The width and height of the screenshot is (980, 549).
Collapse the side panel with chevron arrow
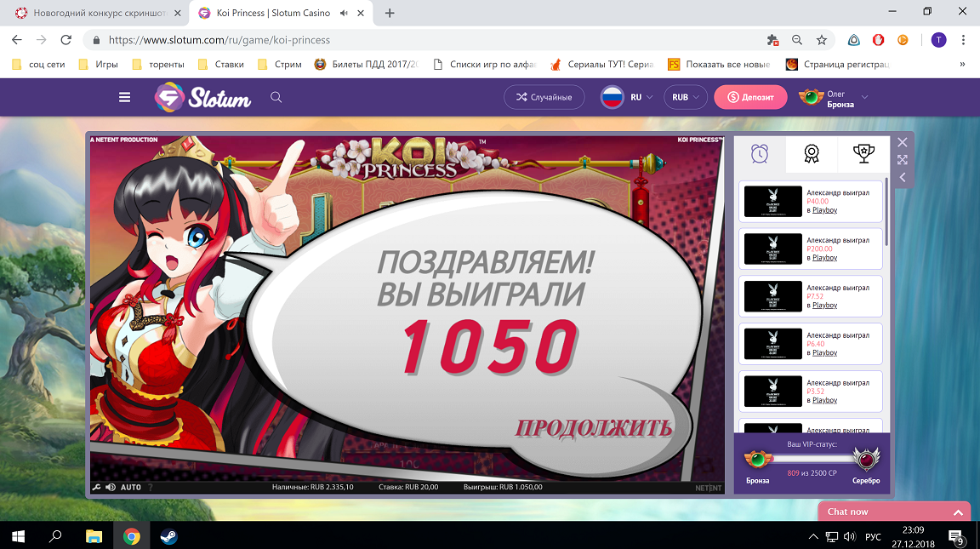[x=902, y=178]
